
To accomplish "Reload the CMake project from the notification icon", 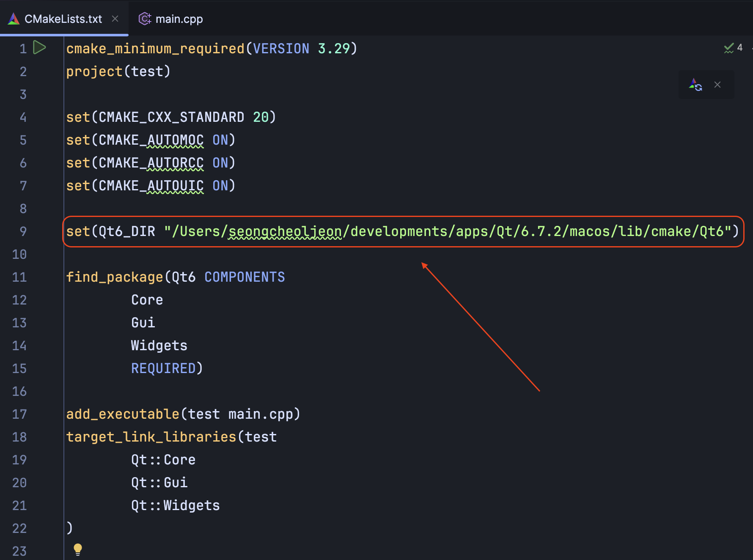I will (x=696, y=85).
